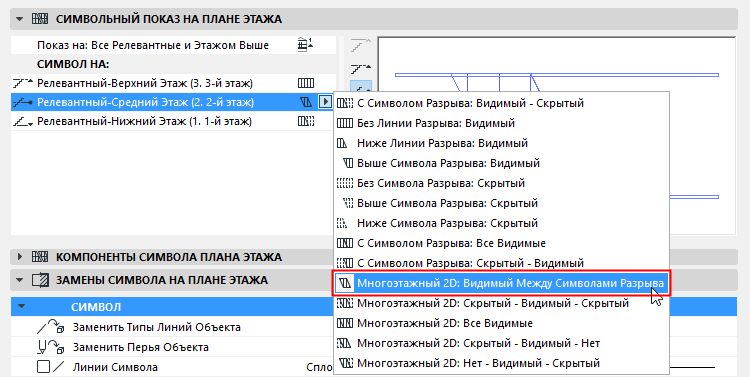Toggle the Линии Символа checkbox
This screenshot has width=750, height=377.
[44, 367]
